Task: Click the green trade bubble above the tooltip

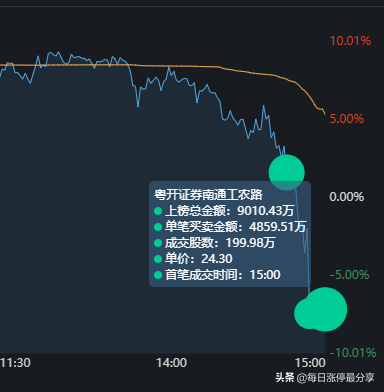Action: tap(287, 172)
